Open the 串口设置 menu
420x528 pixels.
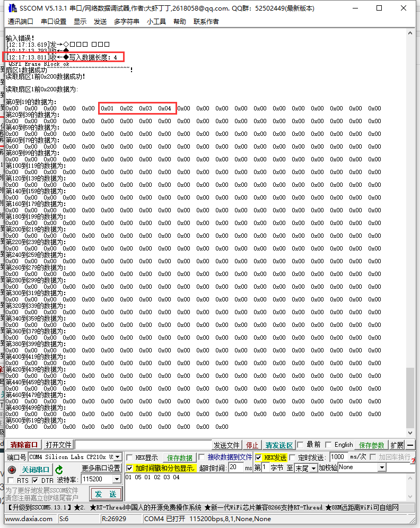54,22
